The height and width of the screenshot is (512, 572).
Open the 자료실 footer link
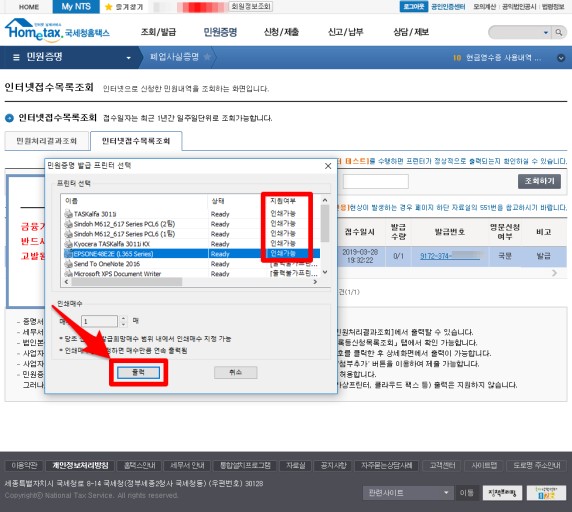click(295, 465)
